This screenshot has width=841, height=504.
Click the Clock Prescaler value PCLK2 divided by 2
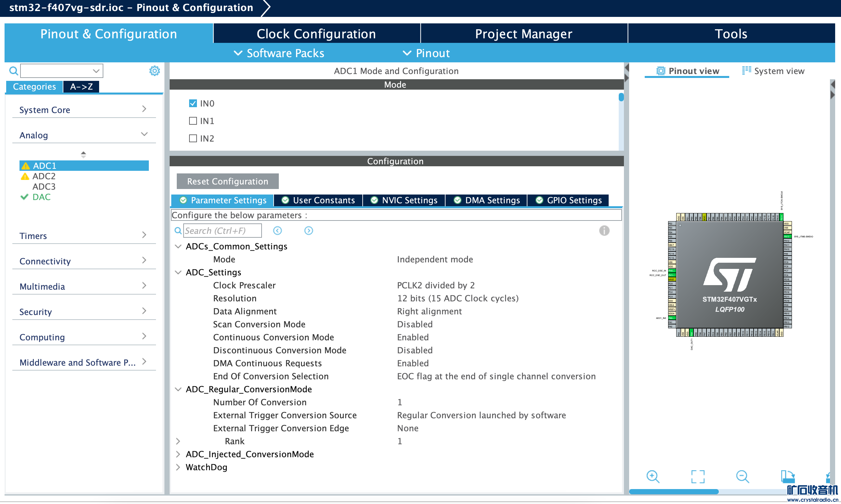[x=436, y=285]
